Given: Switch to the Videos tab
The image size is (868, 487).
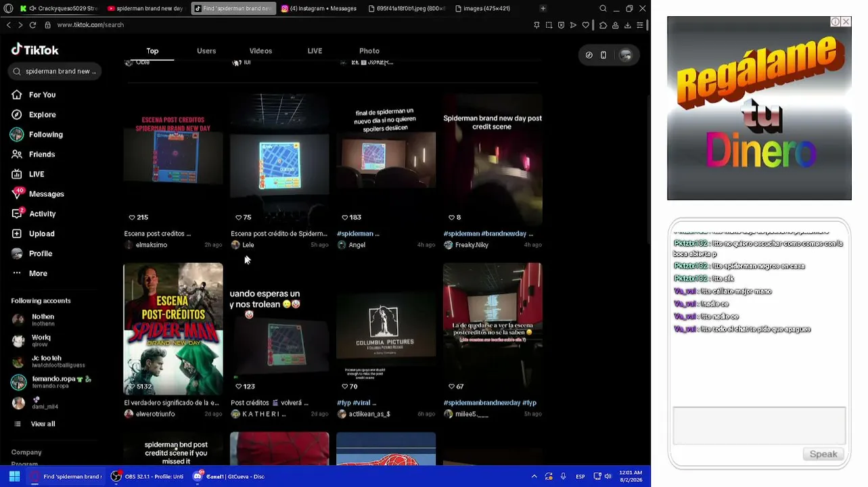Looking at the screenshot, I should (260, 51).
